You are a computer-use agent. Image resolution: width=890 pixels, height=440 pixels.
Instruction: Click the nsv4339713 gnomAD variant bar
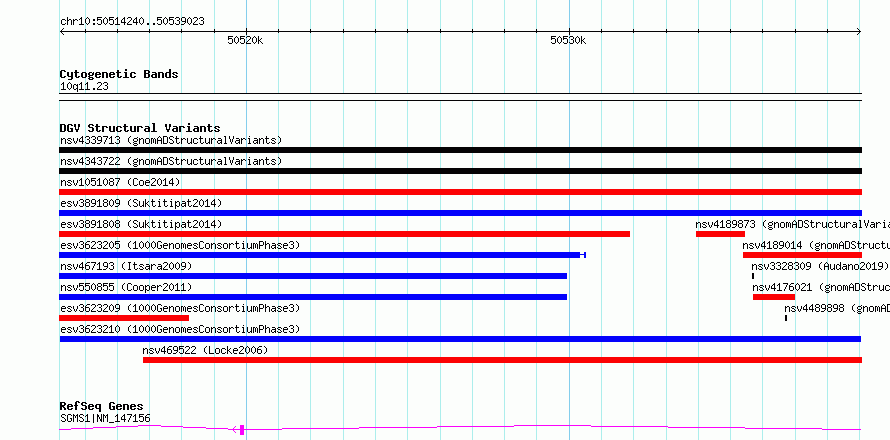(x=460, y=150)
